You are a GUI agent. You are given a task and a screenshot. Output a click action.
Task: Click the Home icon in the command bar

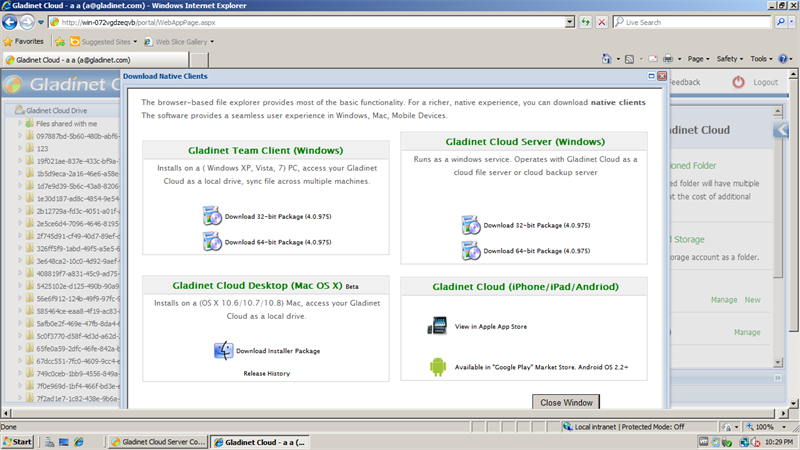point(606,59)
